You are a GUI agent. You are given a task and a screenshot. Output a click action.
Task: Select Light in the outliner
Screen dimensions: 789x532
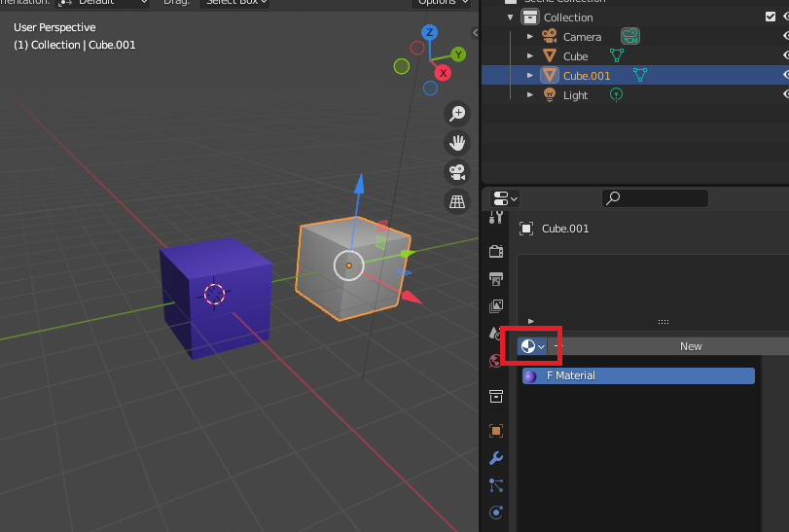click(575, 95)
